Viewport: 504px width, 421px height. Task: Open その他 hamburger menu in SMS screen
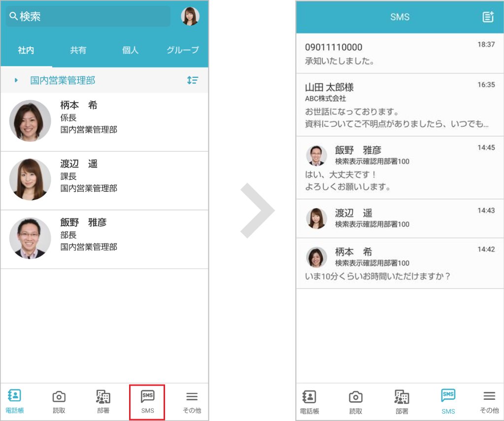coord(489,396)
